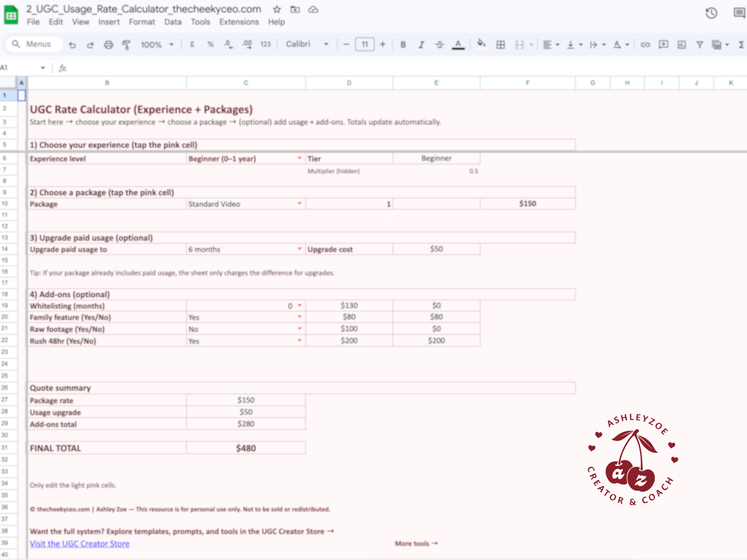
Task: Open the Package dropdown showing Standard Video
Action: pyautogui.click(x=299, y=204)
